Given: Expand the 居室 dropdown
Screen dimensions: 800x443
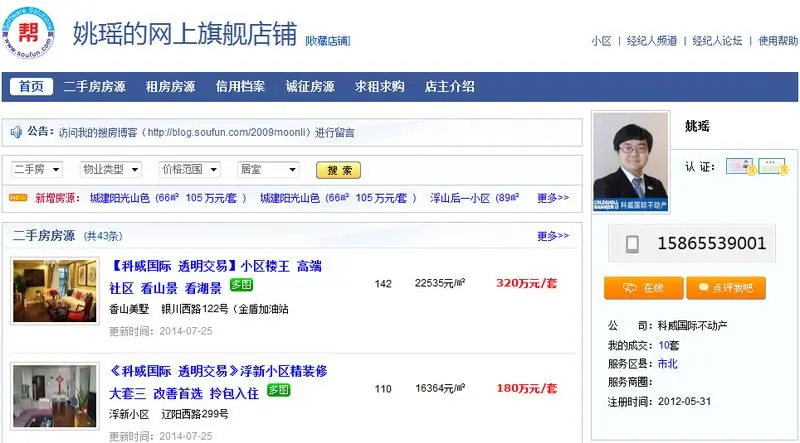Looking at the screenshot, I should click(268, 169).
